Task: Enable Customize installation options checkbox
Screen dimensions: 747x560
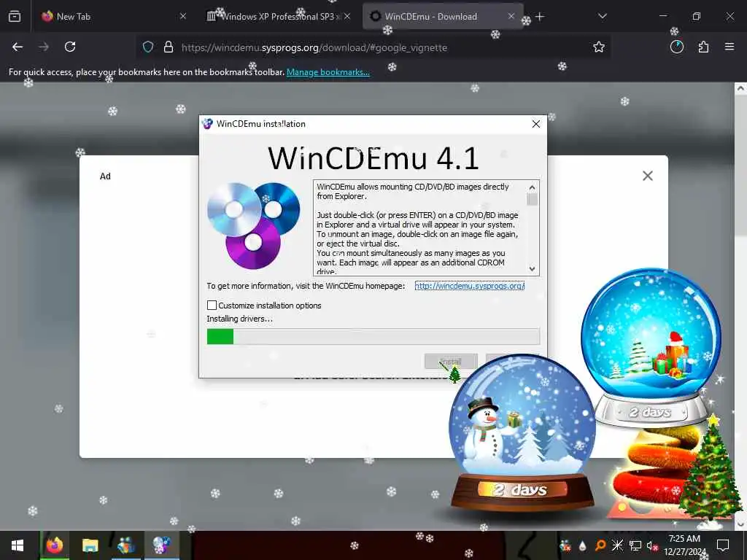Action: (212, 306)
